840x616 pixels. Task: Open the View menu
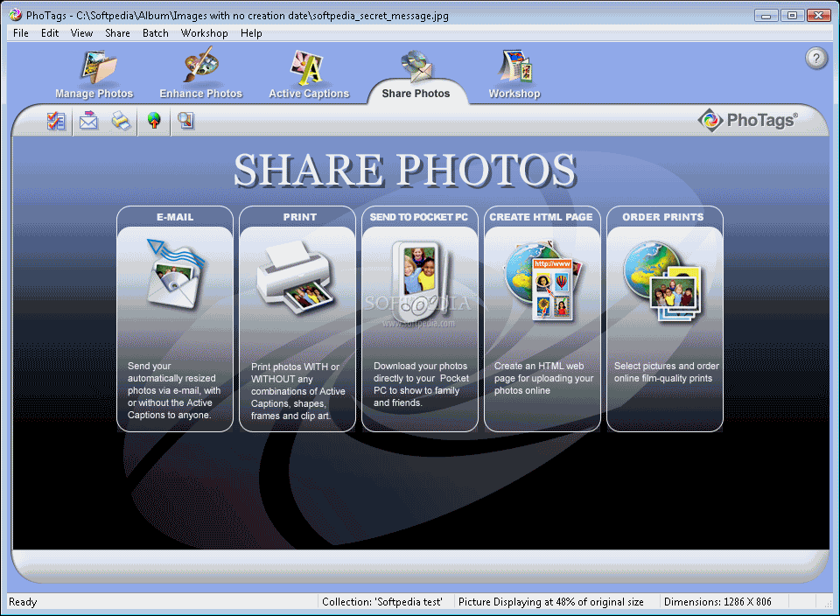pos(81,33)
